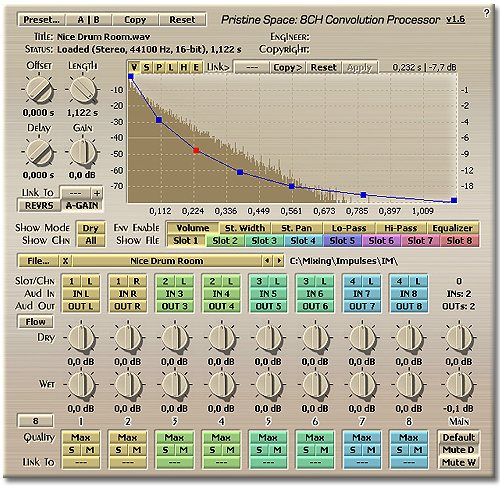This screenshot has width=500, height=488.
Task: Switch to the Equalizer envelope tab
Action: click(453, 228)
